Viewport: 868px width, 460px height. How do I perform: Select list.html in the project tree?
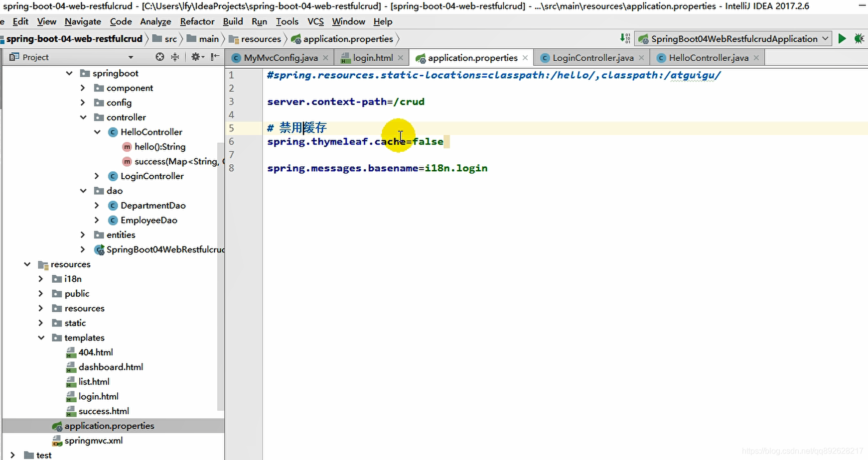click(94, 382)
